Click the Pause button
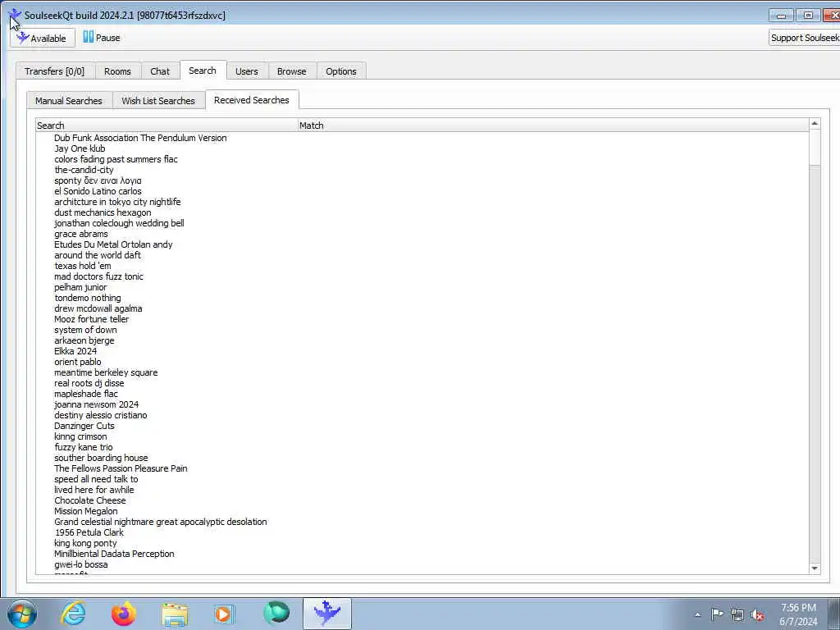The width and height of the screenshot is (840, 630). (x=102, y=38)
